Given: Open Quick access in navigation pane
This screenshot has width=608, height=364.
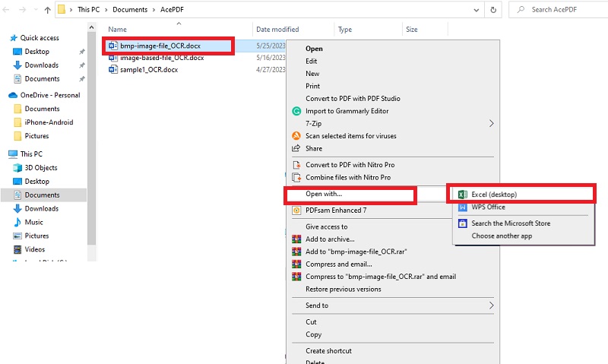Looking at the screenshot, I should coord(40,38).
